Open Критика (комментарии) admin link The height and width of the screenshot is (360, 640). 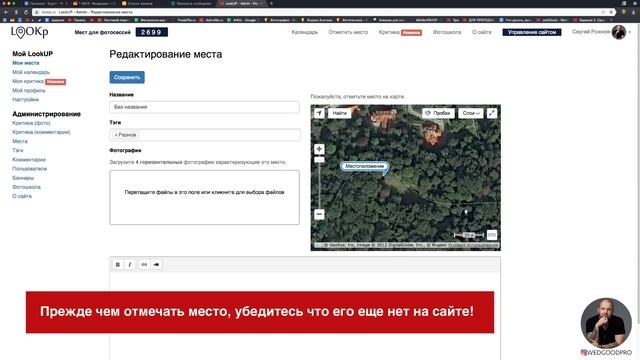pyautogui.click(x=41, y=132)
